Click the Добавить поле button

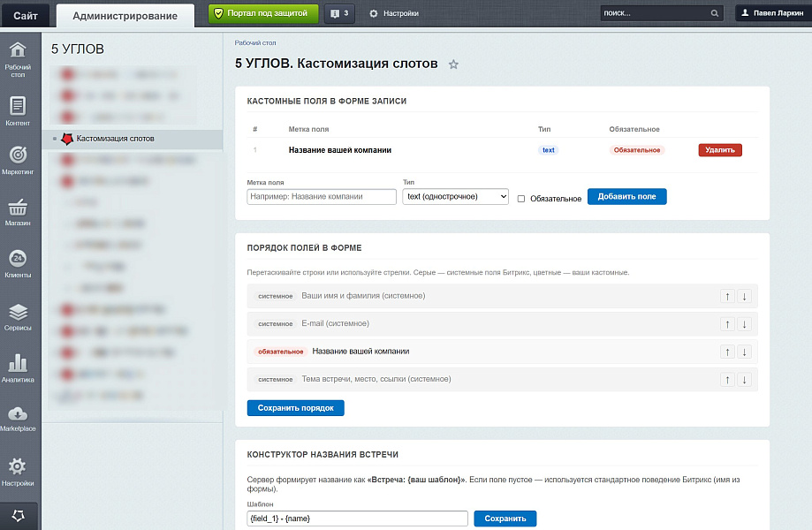[626, 196]
